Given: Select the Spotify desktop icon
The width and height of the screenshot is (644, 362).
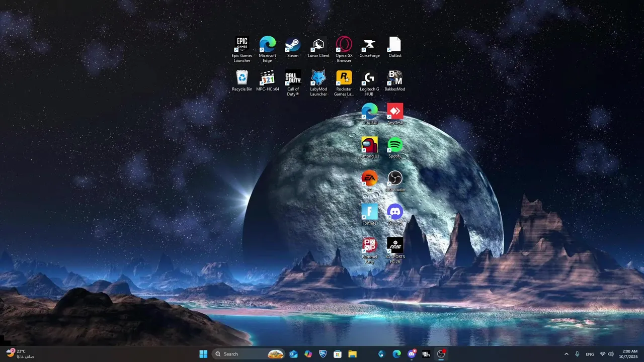Looking at the screenshot, I should click(x=395, y=148).
